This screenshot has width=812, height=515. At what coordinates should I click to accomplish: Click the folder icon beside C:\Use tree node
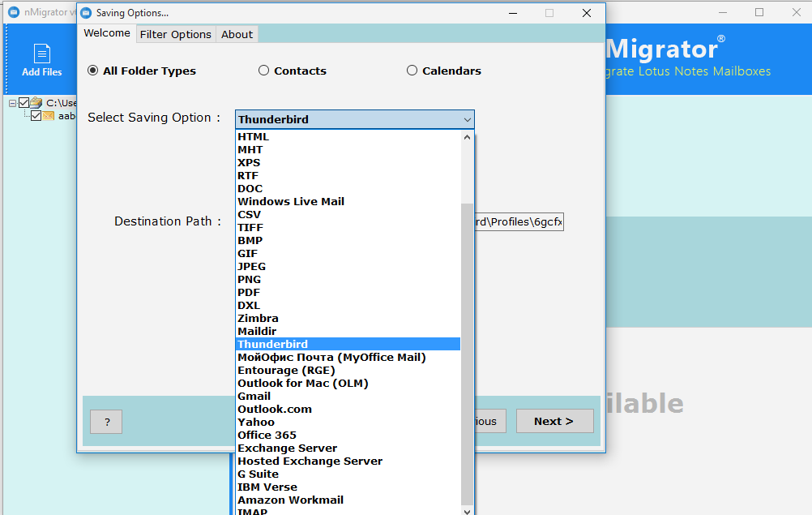pyautogui.click(x=36, y=103)
